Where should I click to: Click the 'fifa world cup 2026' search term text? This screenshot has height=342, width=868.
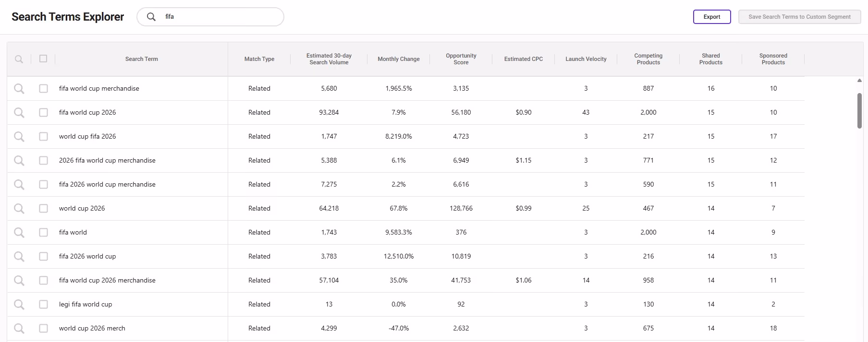(87, 112)
